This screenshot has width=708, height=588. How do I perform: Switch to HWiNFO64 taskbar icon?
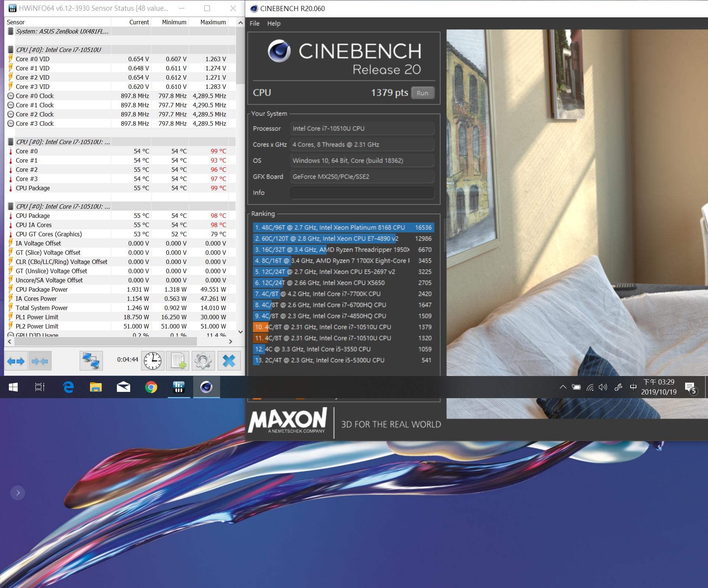click(x=179, y=387)
